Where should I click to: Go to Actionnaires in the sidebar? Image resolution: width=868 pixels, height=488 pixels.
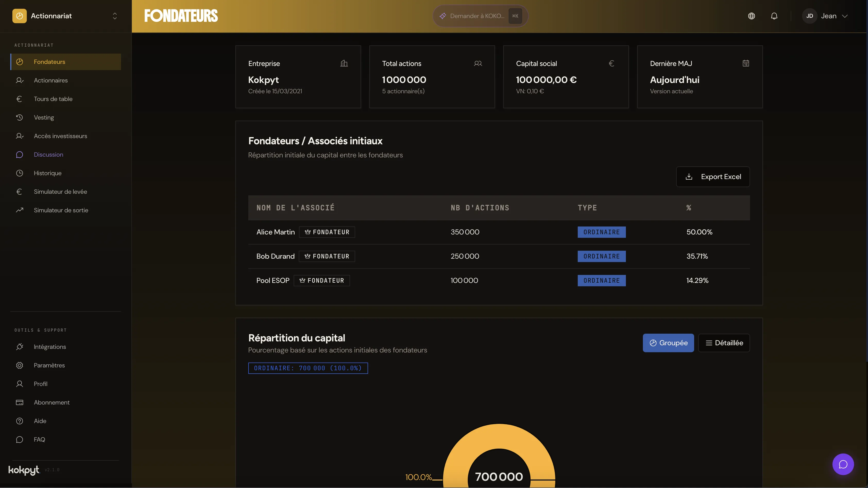(x=66, y=80)
